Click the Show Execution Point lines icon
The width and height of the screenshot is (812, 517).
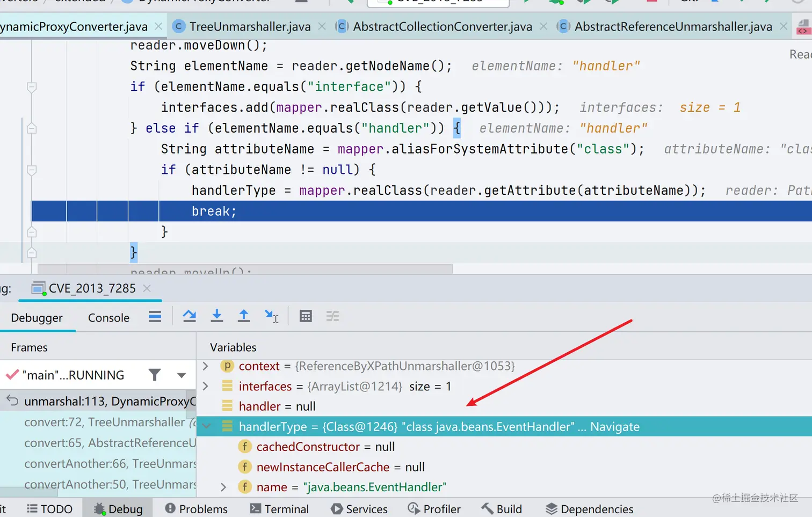coord(155,317)
